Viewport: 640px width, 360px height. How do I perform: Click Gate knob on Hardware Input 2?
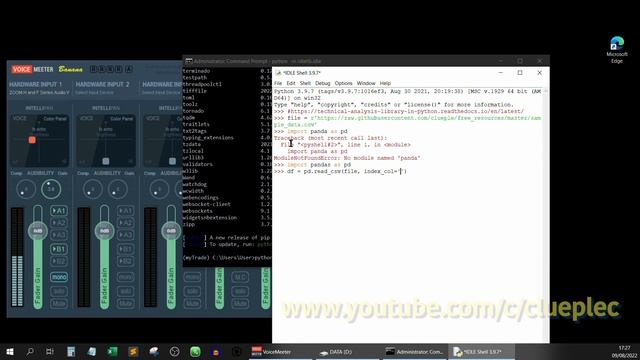[x=118, y=189]
